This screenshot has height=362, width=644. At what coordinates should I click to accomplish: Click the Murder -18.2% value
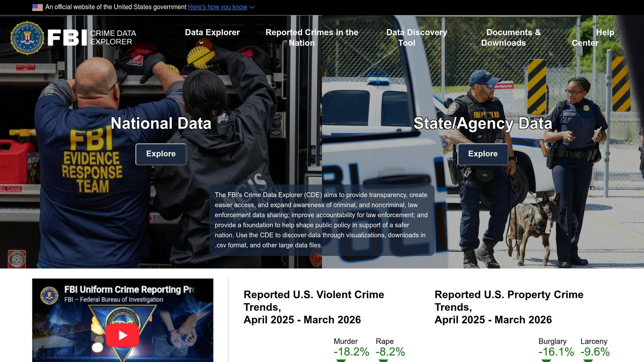point(351,352)
